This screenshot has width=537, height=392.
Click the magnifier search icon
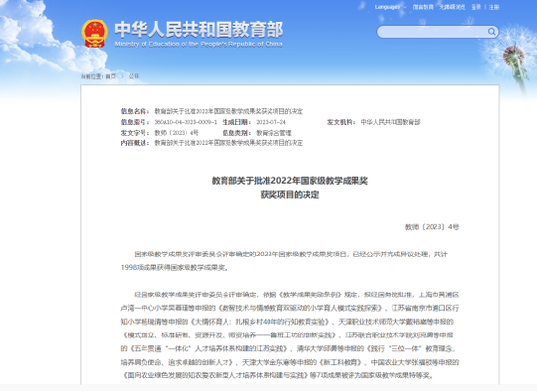[x=491, y=32]
